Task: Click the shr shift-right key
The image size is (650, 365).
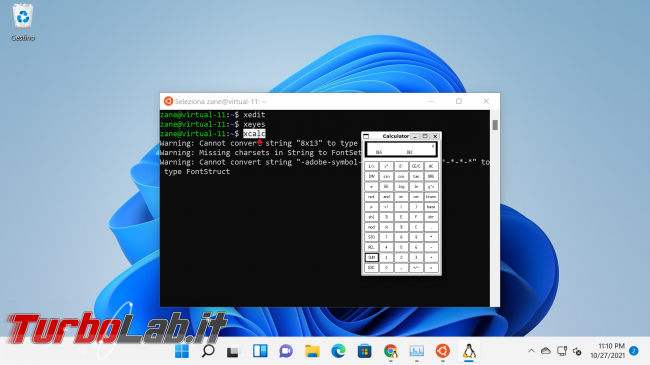Action: coord(431,217)
